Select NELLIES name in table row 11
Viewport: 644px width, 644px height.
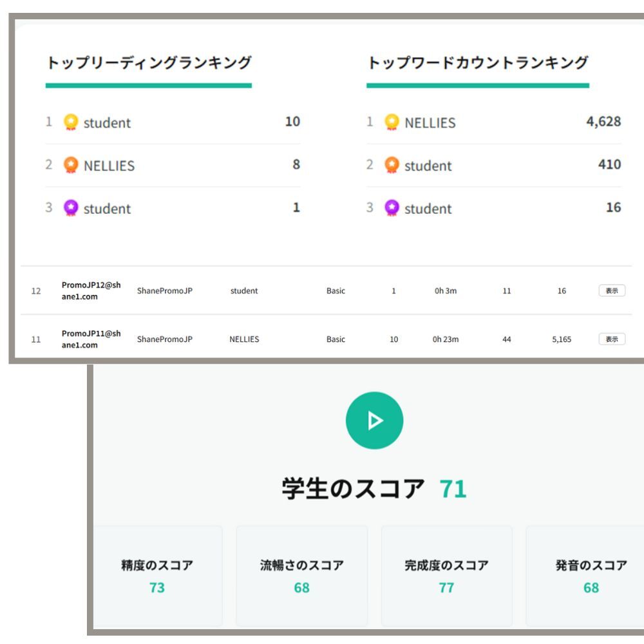point(244,339)
